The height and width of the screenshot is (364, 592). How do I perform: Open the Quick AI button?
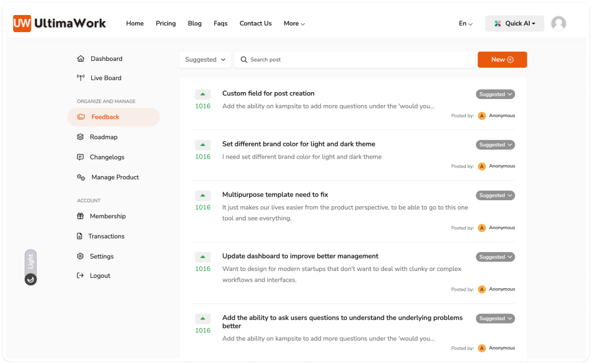coord(514,24)
